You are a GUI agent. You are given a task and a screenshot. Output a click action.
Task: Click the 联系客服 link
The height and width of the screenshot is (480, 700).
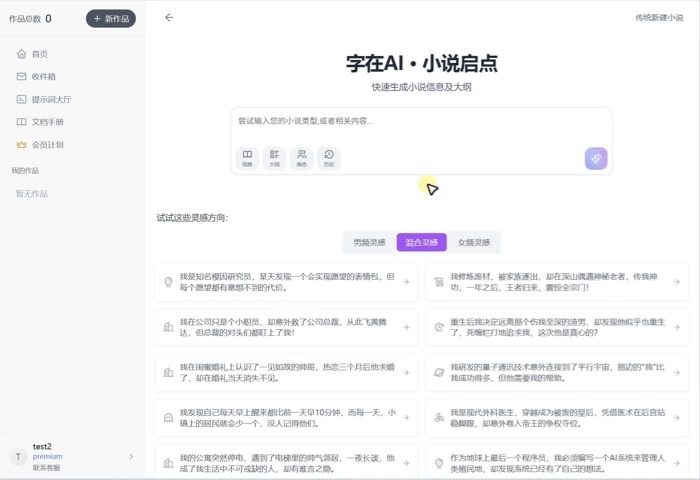(46, 467)
